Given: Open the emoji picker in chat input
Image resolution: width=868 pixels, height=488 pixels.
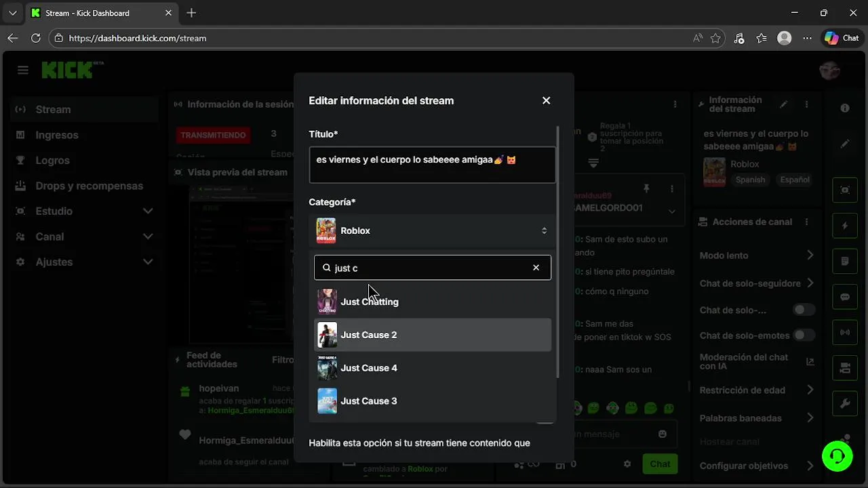Looking at the screenshot, I should 663,434.
